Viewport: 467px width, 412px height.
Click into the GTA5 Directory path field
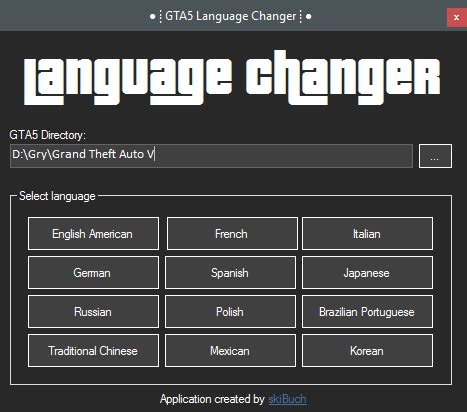point(211,156)
